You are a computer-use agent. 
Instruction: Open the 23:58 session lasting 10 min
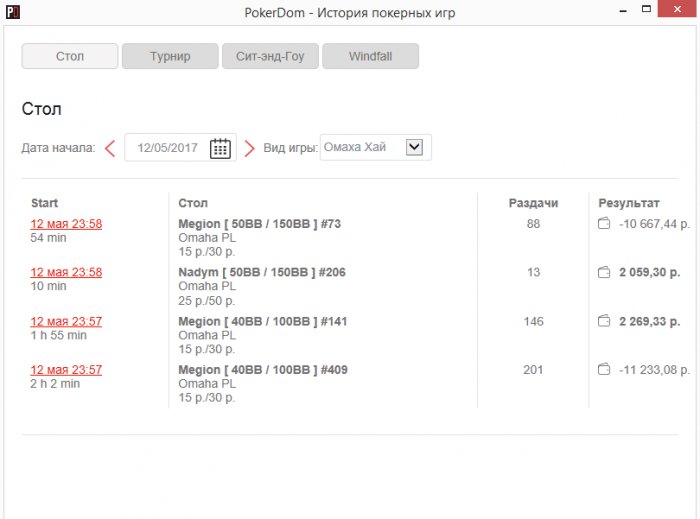click(66, 272)
